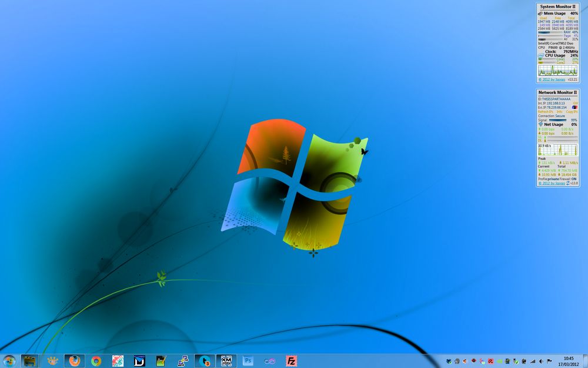Click the Net Usage 0% heading
This screenshot has height=368, width=588.
pos(557,124)
